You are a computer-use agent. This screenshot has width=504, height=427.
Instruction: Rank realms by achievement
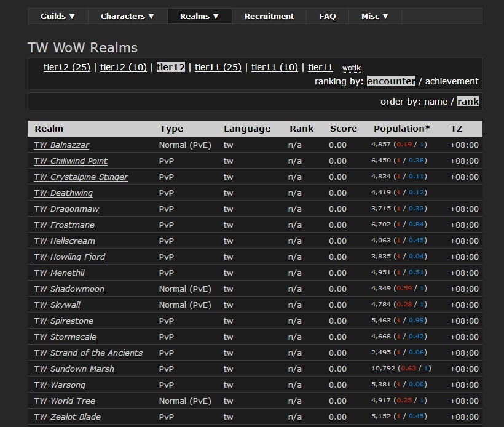coord(452,81)
